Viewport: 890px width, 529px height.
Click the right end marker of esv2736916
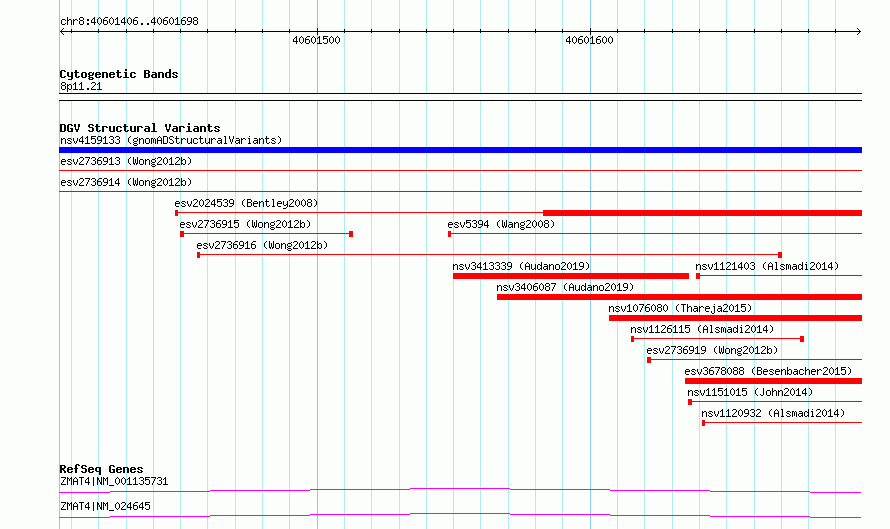click(x=780, y=255)
